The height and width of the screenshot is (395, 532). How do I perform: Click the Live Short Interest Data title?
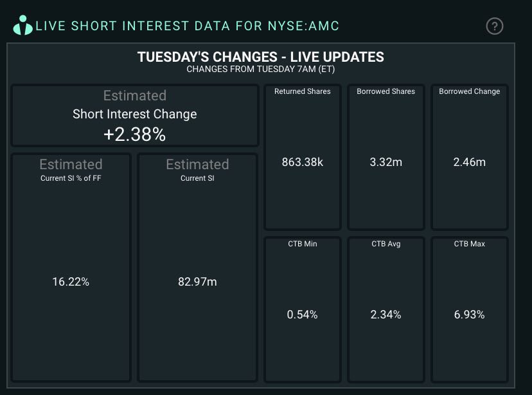[187, 26]
